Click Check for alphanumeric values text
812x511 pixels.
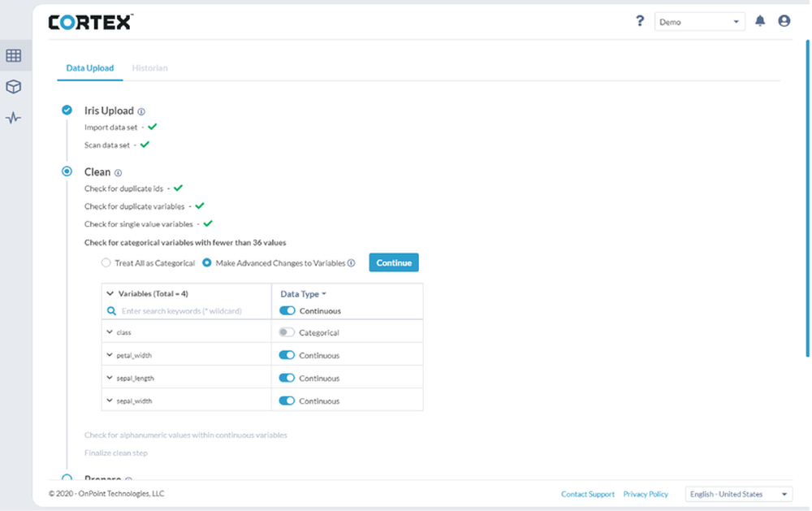(x=185, y=435)
